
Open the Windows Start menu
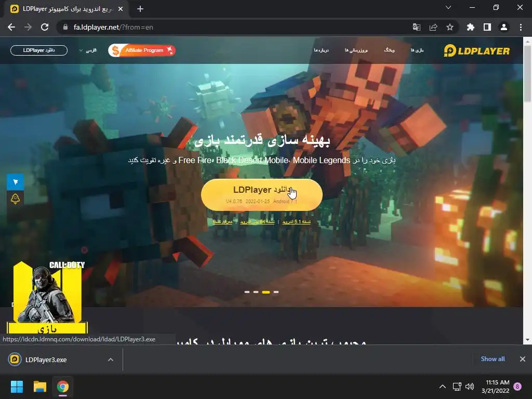[17, 387]
